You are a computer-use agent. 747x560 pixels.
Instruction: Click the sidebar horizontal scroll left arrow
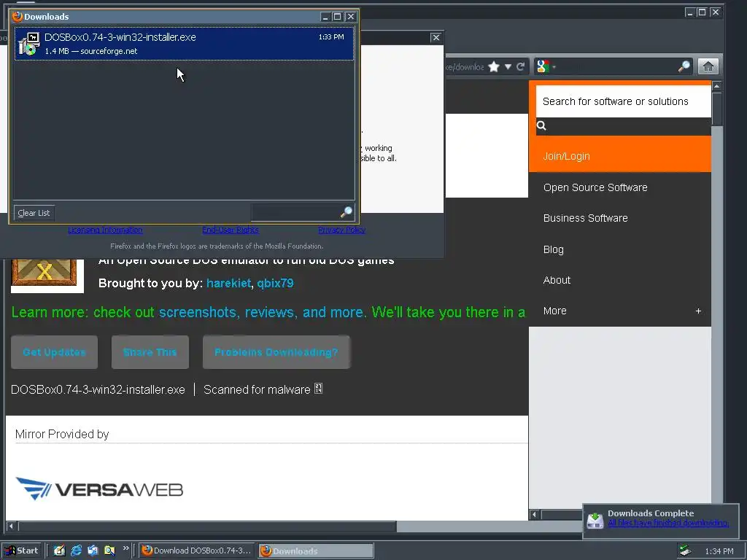(x=534, y=514)
